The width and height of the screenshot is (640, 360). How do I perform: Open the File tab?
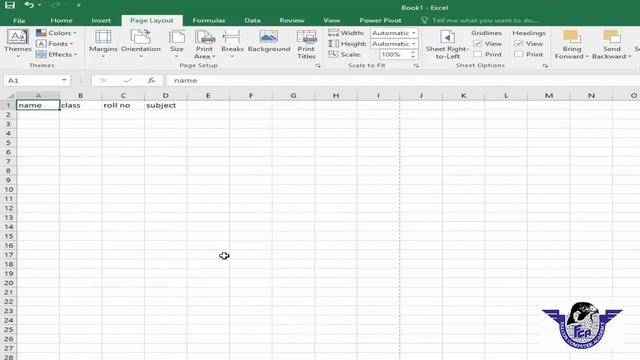coord(19,20)
